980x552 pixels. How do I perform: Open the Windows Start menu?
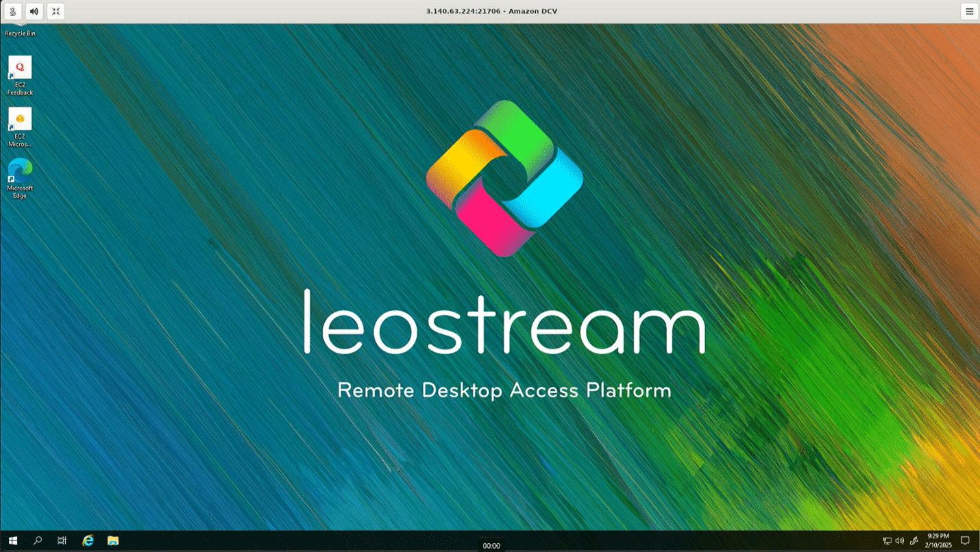pyautogui.click(x=12, y=541)
